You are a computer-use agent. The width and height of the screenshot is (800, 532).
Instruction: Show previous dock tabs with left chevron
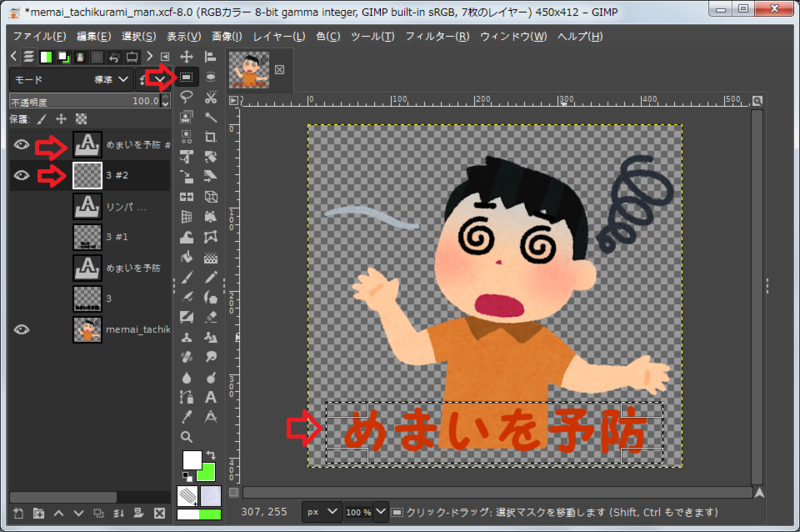(14, 56)
